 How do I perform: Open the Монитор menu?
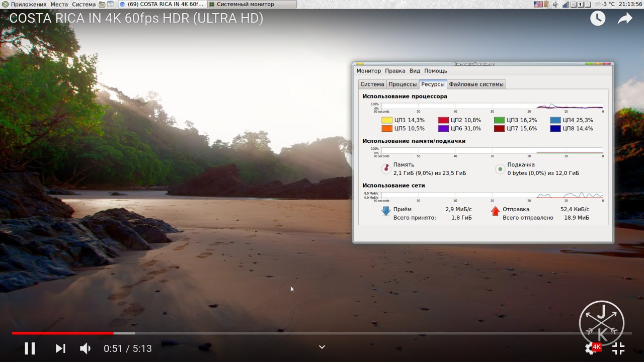369,71
